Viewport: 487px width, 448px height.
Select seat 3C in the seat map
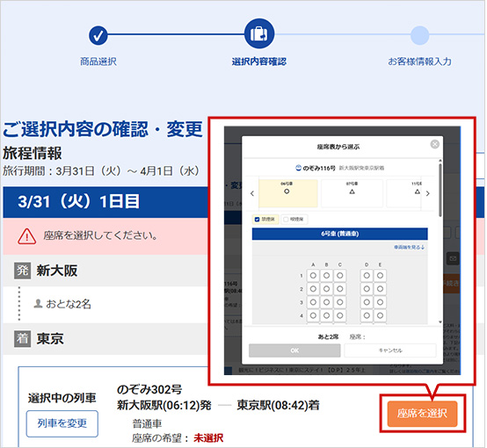340,302
